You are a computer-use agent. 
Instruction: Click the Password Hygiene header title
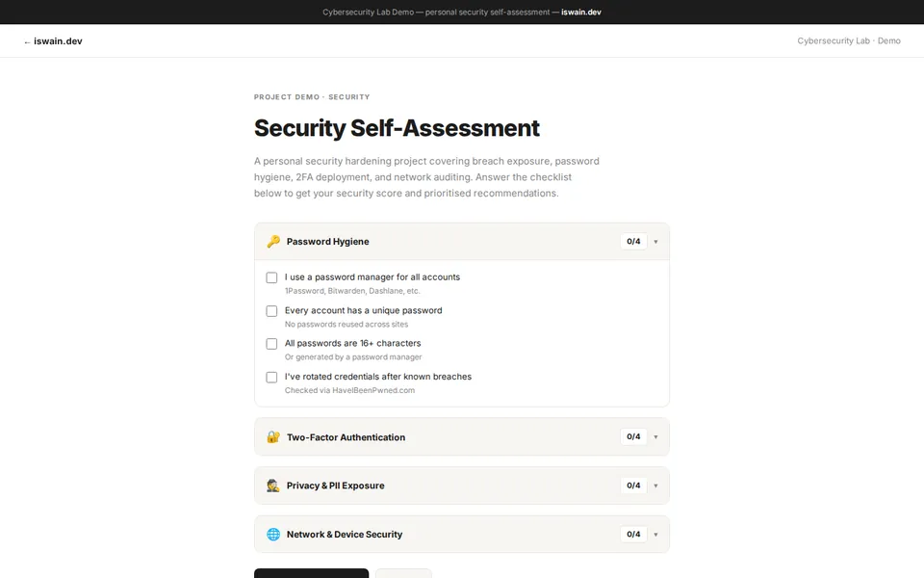pyautogui.click(x=327, y=241)
